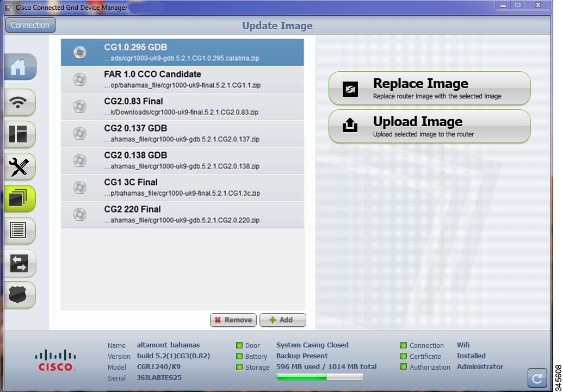The image size is (563, 392).
Task: Click the cgr1000-uk9-gdb.5.2.1.CG2.0.137.zip path
Action: pos(182,139)
